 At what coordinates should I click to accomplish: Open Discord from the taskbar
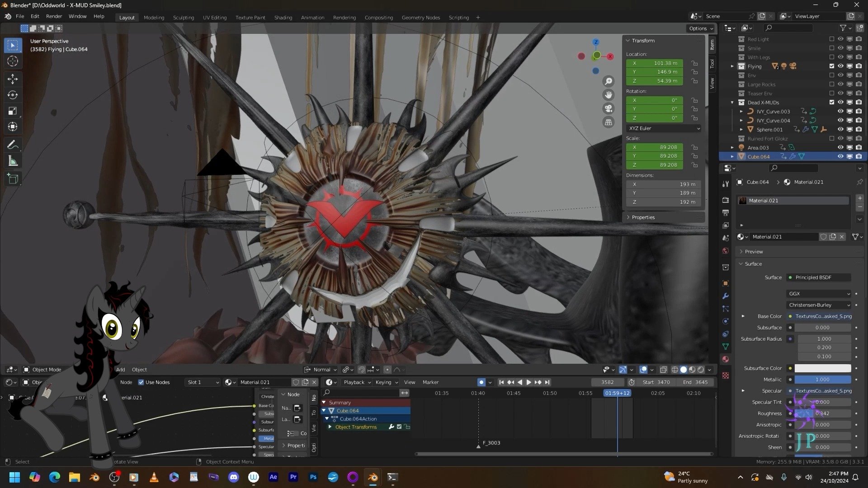point(233,477)
